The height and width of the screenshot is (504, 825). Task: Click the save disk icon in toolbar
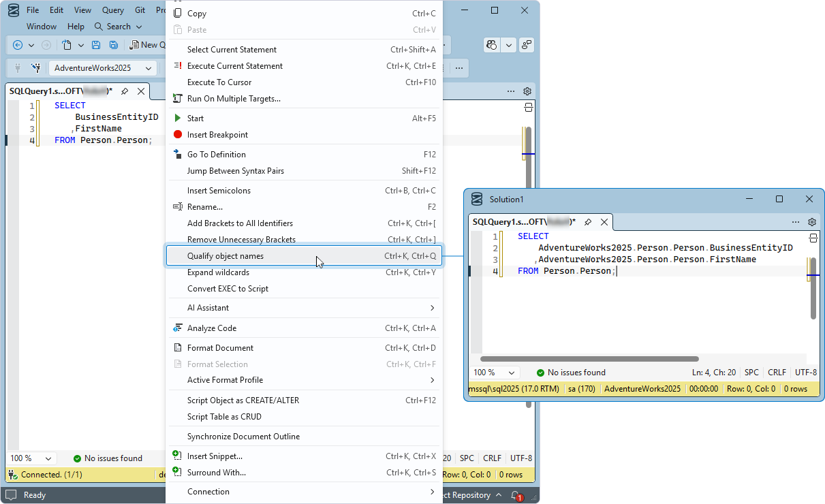click(96, 45)
